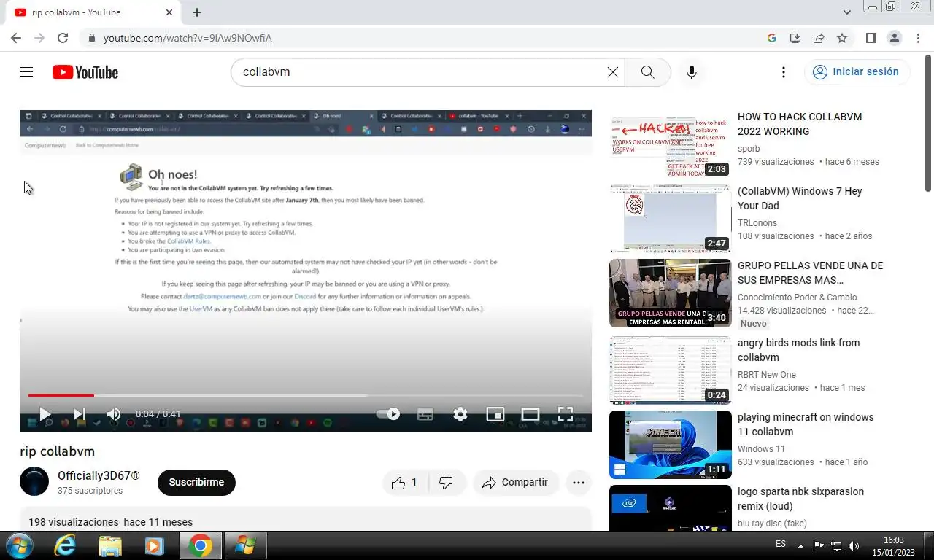Open a new browser tab with plus
The height and width of the screenshot is (560, 934).
coord(197,12)
